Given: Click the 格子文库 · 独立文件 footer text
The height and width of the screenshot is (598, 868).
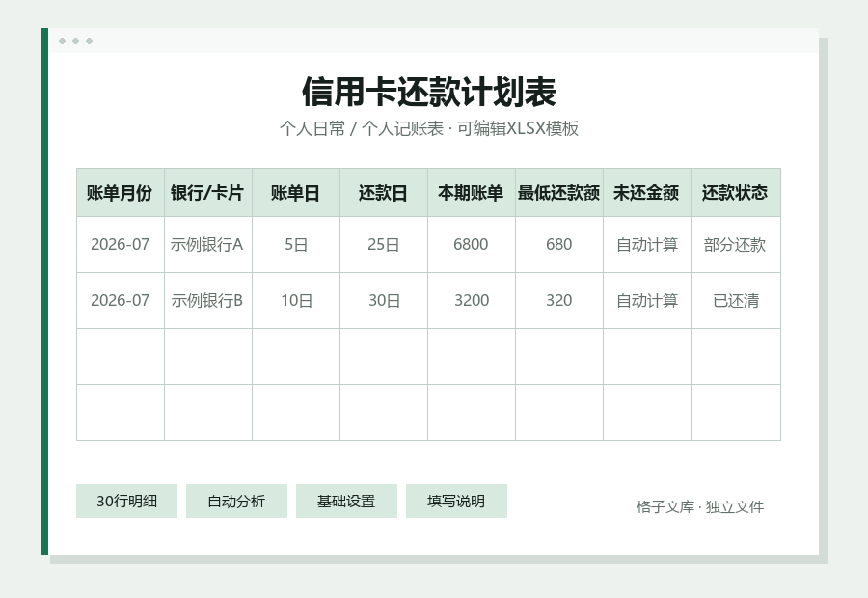Looking at the screenshot, I should click(x=700, y=506).
